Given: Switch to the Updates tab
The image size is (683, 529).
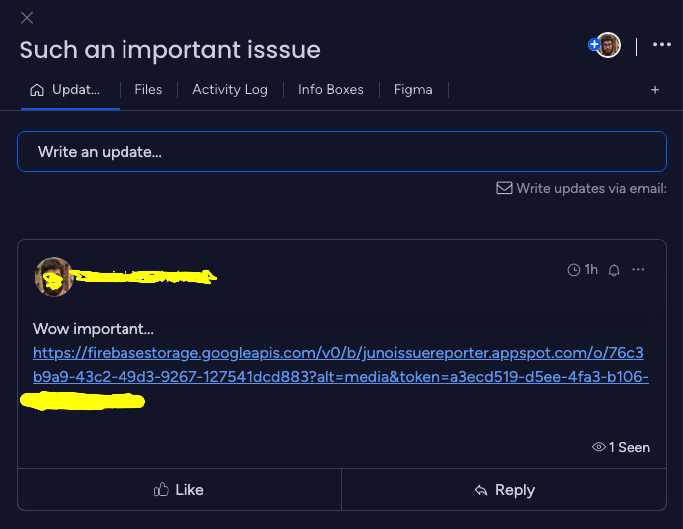Looking at the screenshot, I should pos(65,90).
